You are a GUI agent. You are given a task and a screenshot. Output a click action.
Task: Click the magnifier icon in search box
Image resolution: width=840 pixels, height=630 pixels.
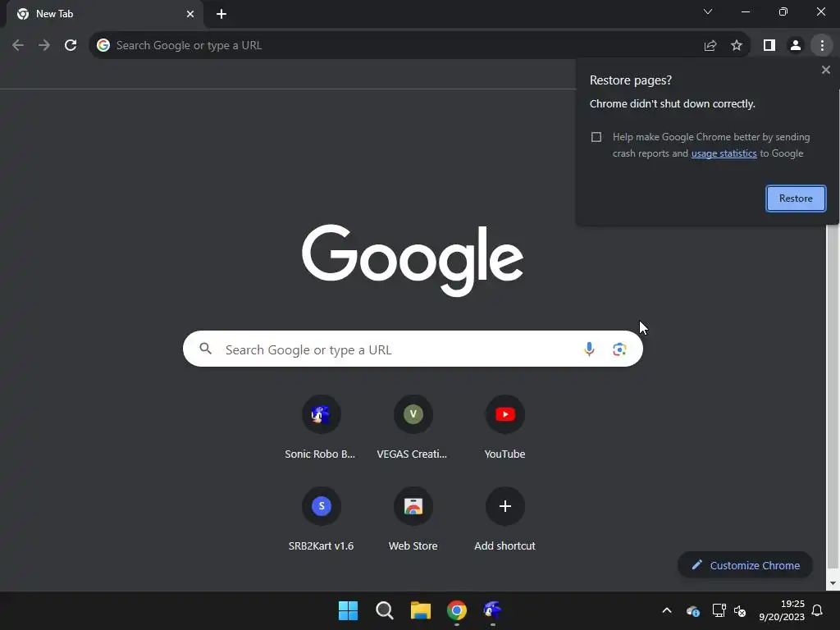(x=206, y=349)
